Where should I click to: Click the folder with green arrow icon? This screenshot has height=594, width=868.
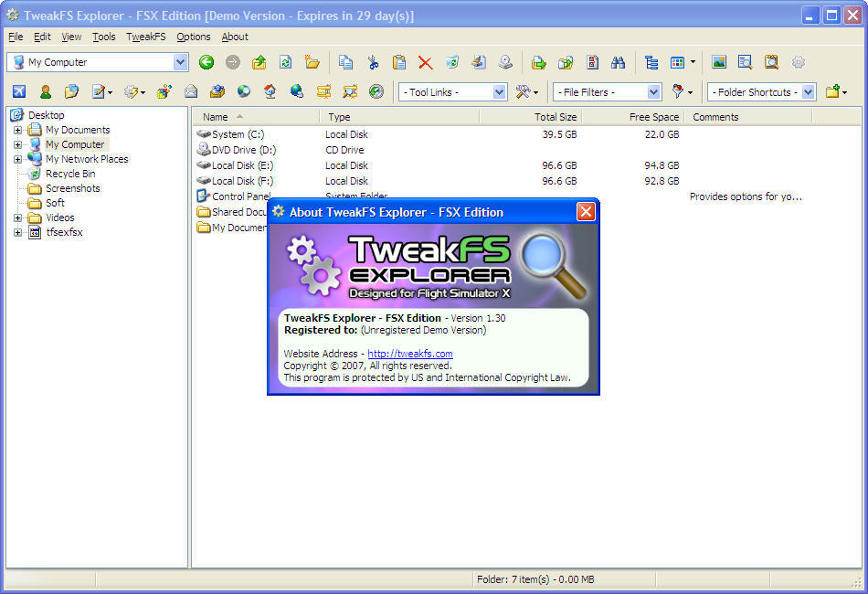[x=539, y=62]
